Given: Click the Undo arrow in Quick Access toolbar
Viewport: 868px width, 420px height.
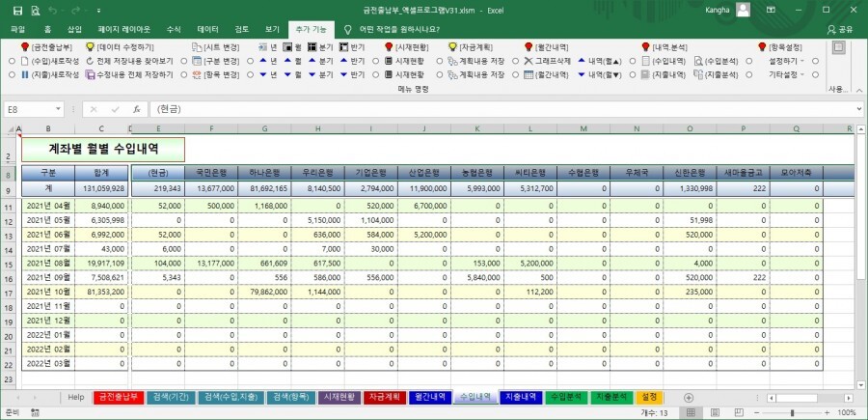Looking at the screenshot, I should [x=53, y=10].
